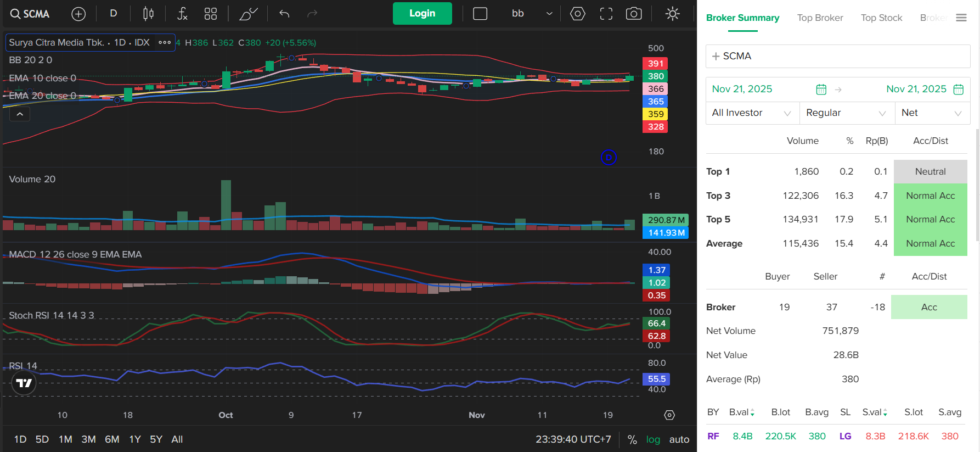Screen dimensions: 980x452
Task: Click the SCMA stock input field
Action: (x=838, y=56)
